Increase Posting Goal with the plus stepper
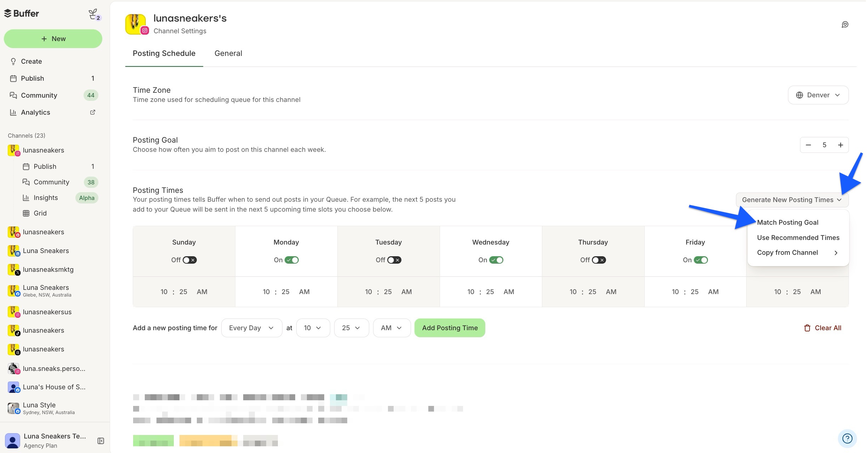 click(841, 145)
